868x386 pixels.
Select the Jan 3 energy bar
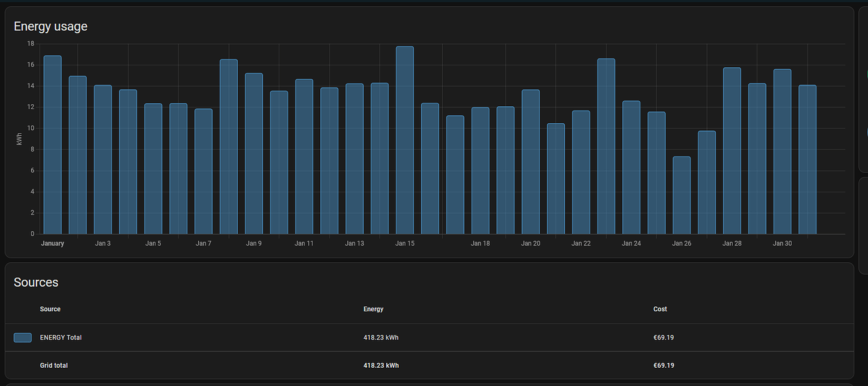(103, 160)
